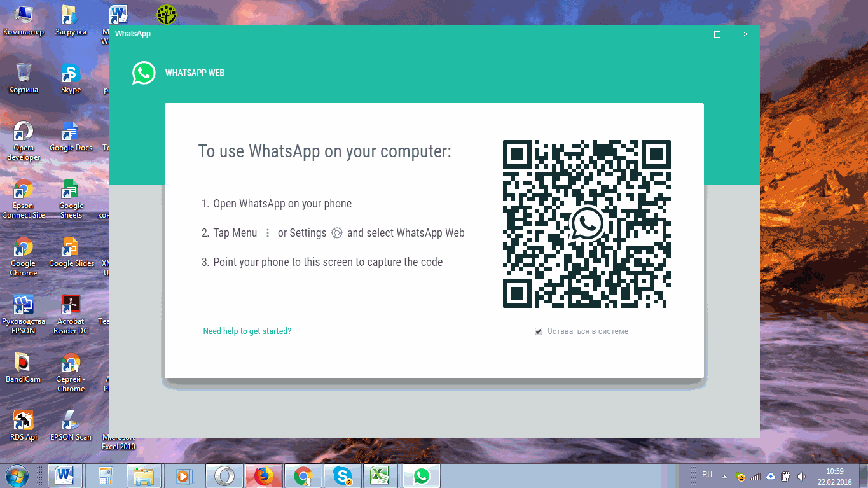Select the RDS Api desktop shortcut
868x488 pixels.
tap(24, 426)
